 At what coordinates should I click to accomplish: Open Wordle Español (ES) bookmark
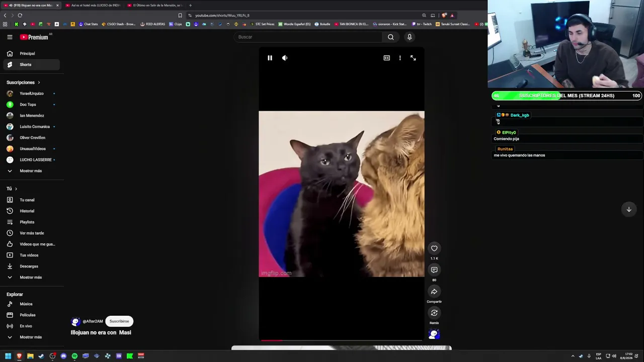[294, 24]
